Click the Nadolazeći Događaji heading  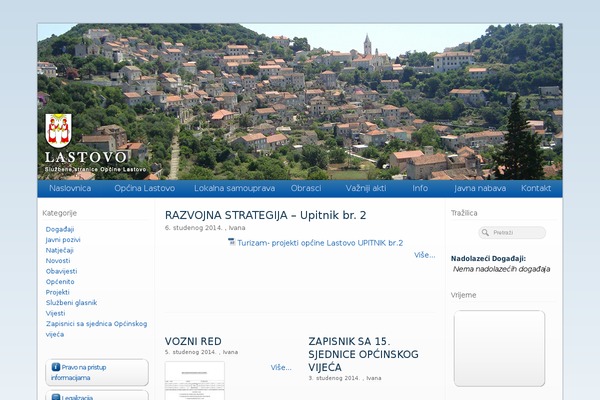pos(488,258)
